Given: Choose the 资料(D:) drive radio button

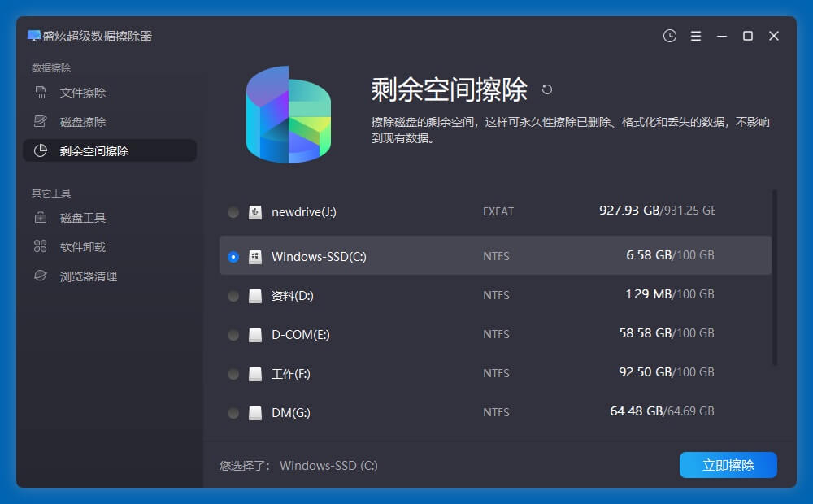Looking at the screenshot, I should (x=233, y=295).
